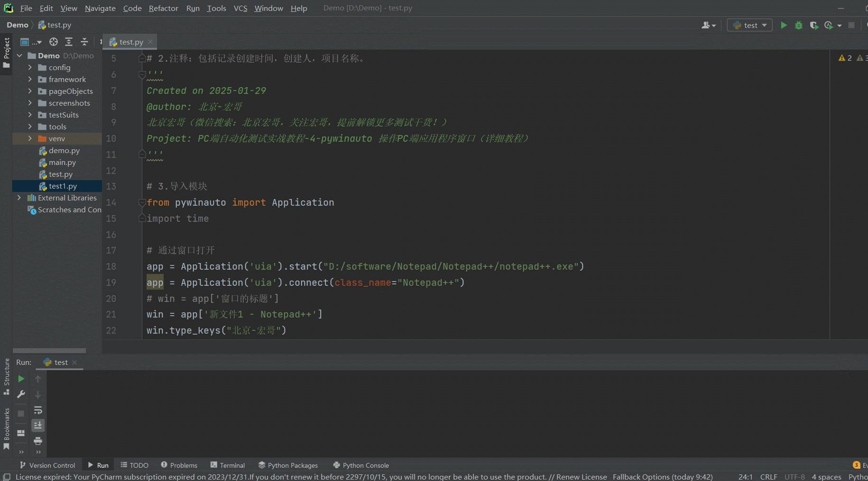Screen dimensions: 868x481
Task: Switch to the Terminal tool tab
Action: click(x=228, y=465)
